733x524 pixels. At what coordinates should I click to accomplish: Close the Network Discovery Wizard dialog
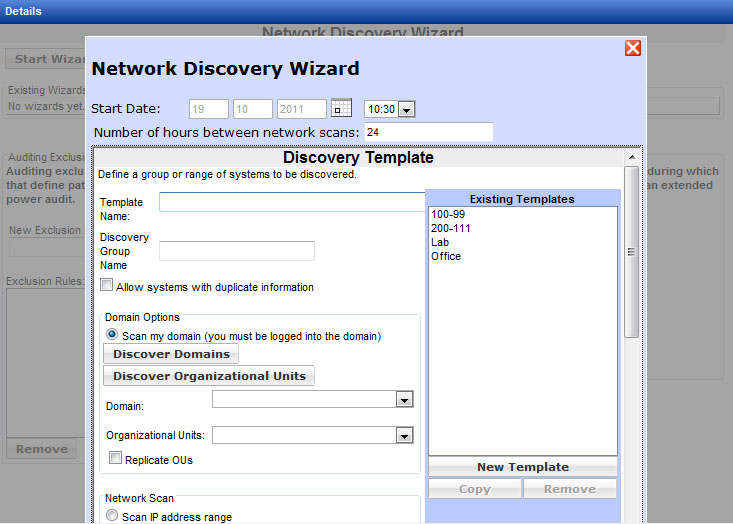632,48
